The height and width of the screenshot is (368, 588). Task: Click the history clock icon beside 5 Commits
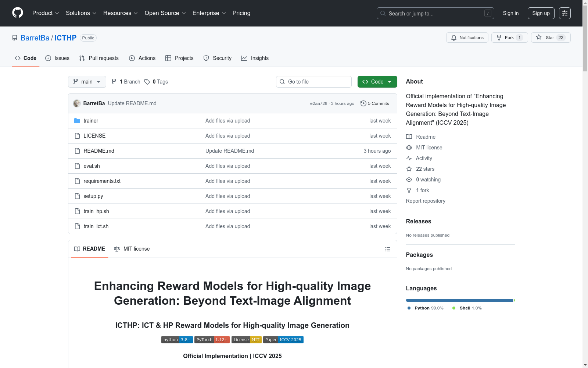363,103
